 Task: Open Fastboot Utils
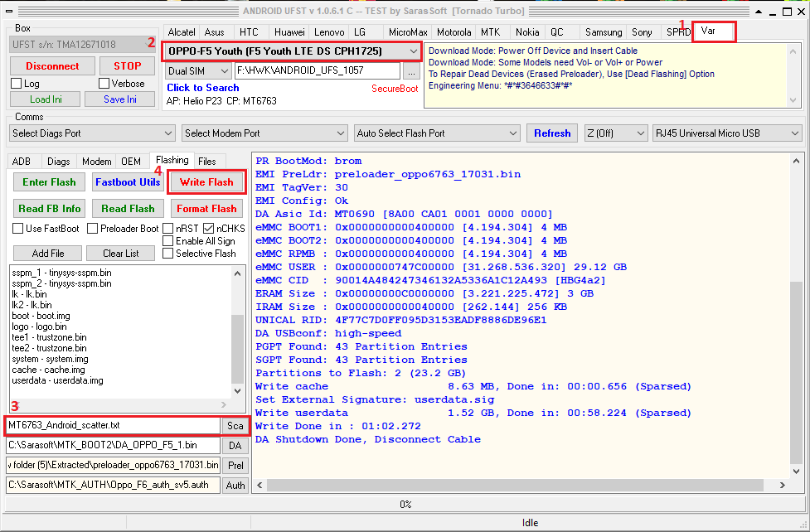coord(128,182)
